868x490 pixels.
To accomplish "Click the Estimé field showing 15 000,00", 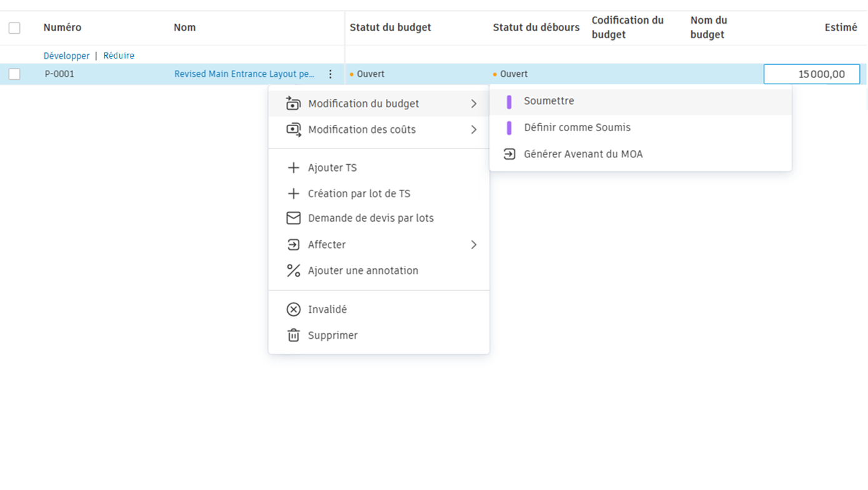I will click(x=811, y=74).
